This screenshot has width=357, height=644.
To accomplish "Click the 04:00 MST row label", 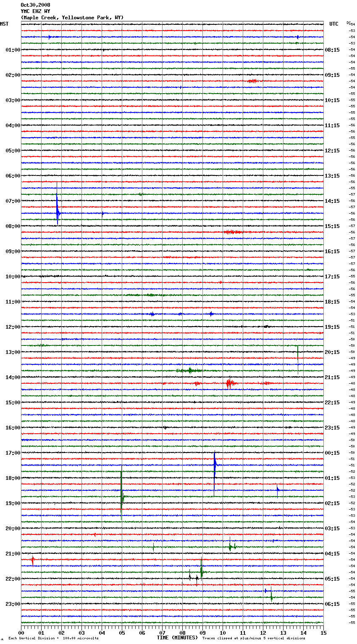I will click(13, 126).
